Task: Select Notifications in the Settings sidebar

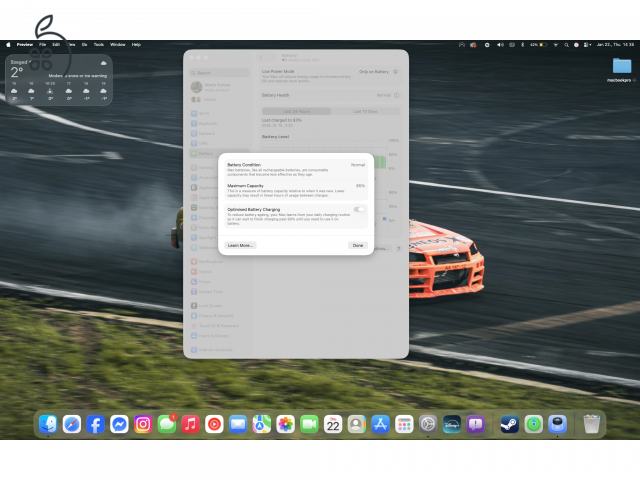Action: pyautogui.click(x=220, y=262)
